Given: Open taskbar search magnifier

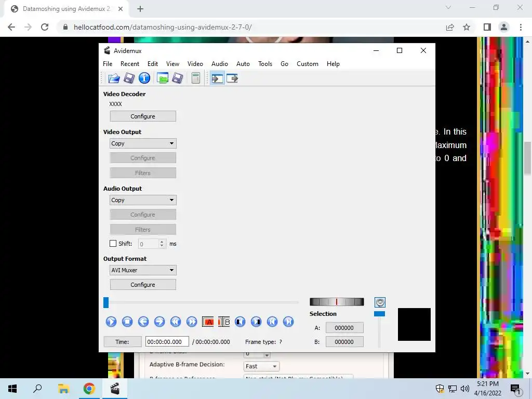Looking at the screenshot, I should pyautogui.click(x=37, y=389).
